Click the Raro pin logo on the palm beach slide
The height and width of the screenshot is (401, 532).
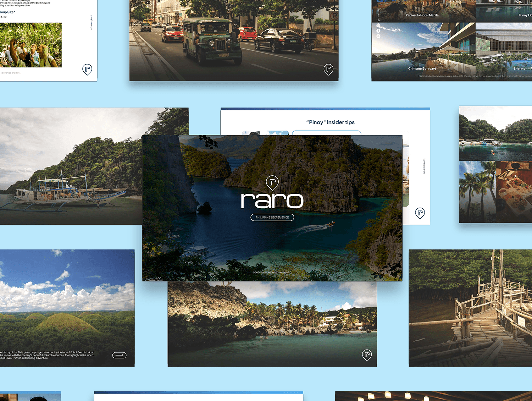point(367,355)
